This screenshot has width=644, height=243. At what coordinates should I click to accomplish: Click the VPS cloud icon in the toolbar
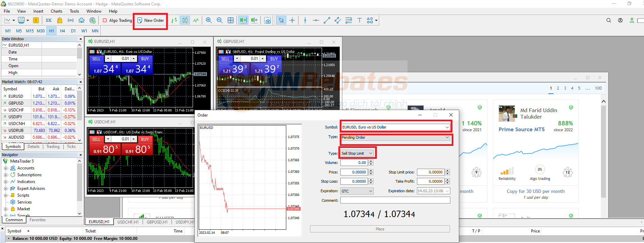pyautogui.click(x=81, y=20)
